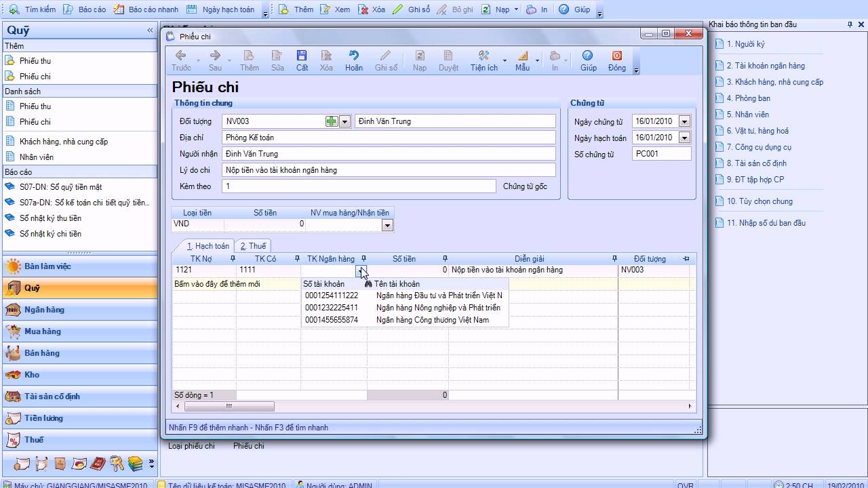The image size is (868, 488).
Task: Click the pin icon in TK Nợ column header
Action: click(233, 259)
